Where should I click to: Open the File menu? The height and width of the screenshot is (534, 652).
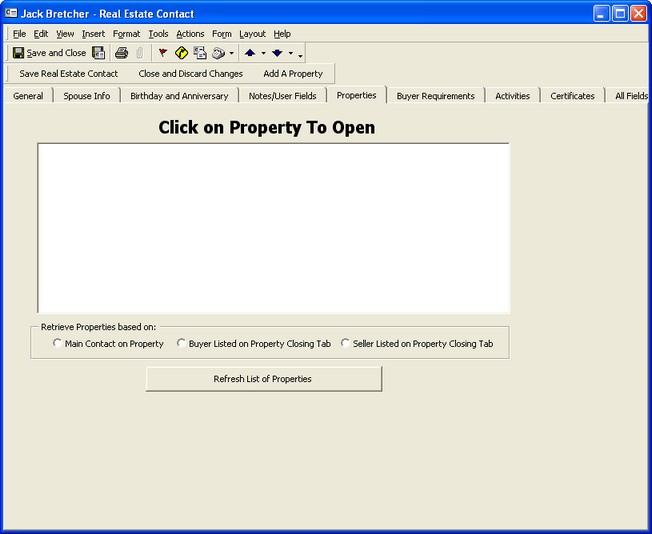coord(19,34)
